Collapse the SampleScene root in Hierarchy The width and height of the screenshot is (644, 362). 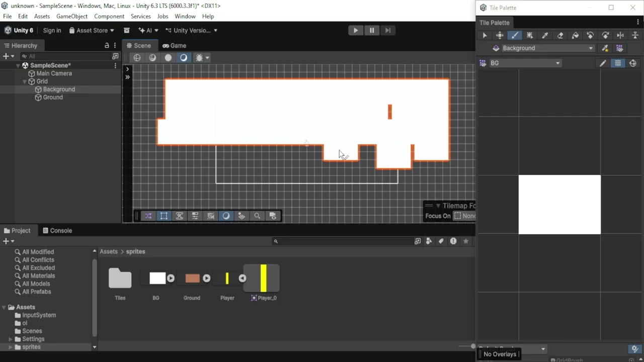click(18, 65)
